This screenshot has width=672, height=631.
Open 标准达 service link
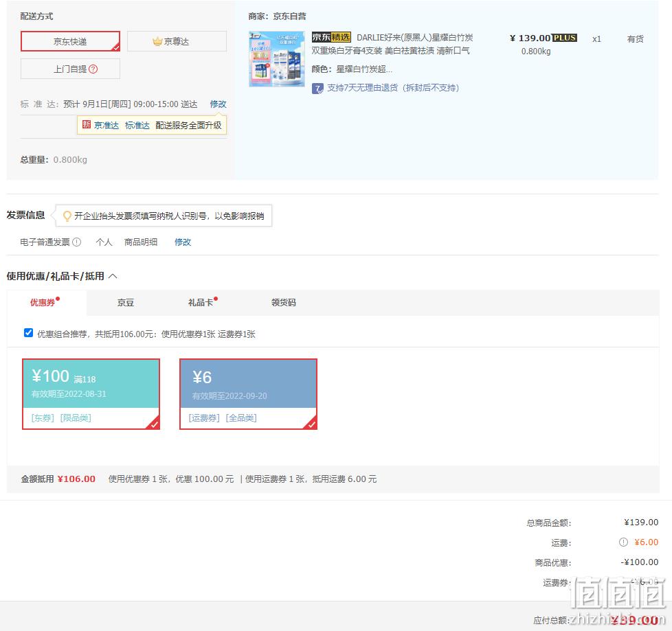pos(137,125)
